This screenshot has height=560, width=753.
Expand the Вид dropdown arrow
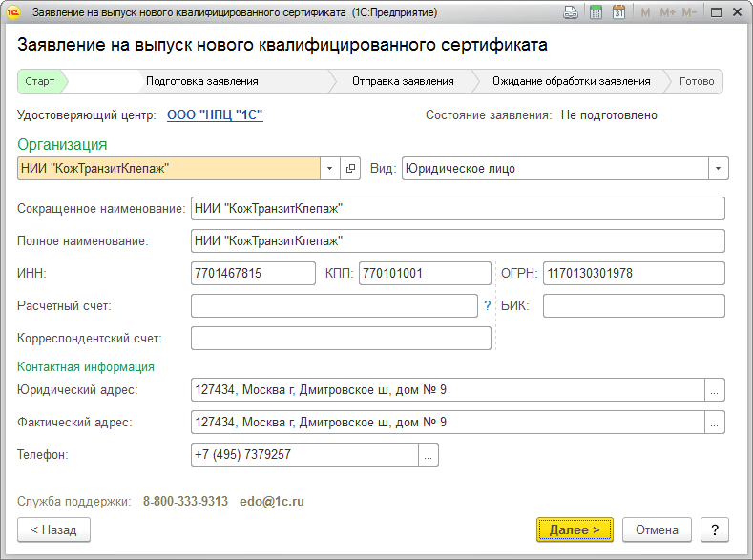click(x=719, y=169)
